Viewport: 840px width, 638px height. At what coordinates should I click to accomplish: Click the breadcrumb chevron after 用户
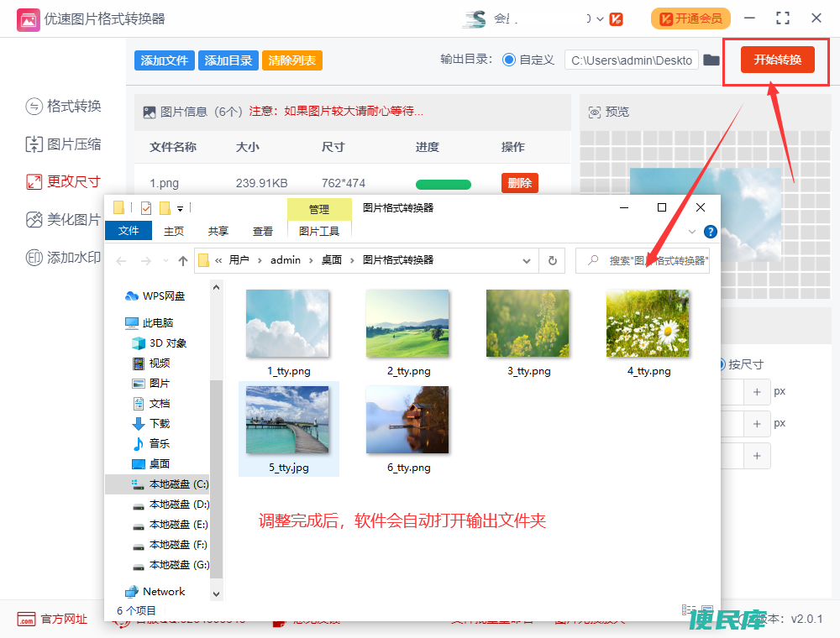point(260,261)
